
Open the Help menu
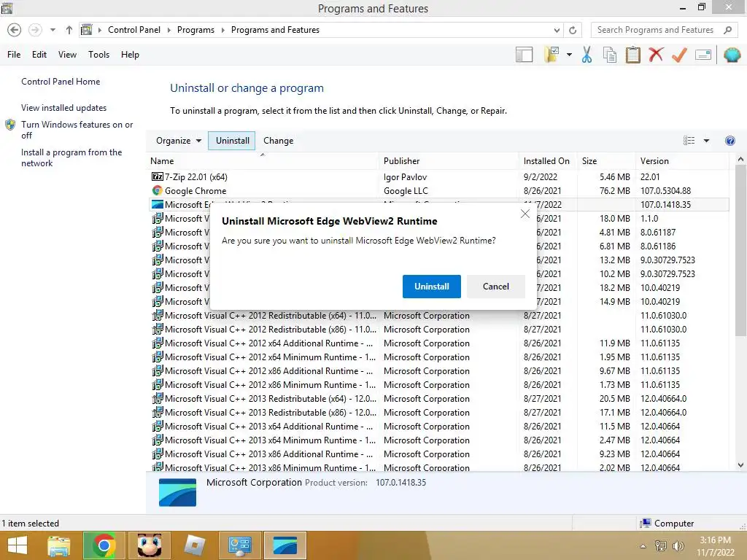[130, 54]
